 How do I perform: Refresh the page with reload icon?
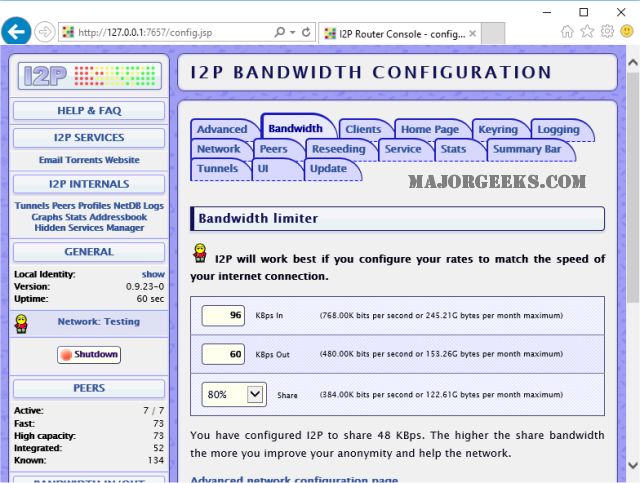point(306,32)
